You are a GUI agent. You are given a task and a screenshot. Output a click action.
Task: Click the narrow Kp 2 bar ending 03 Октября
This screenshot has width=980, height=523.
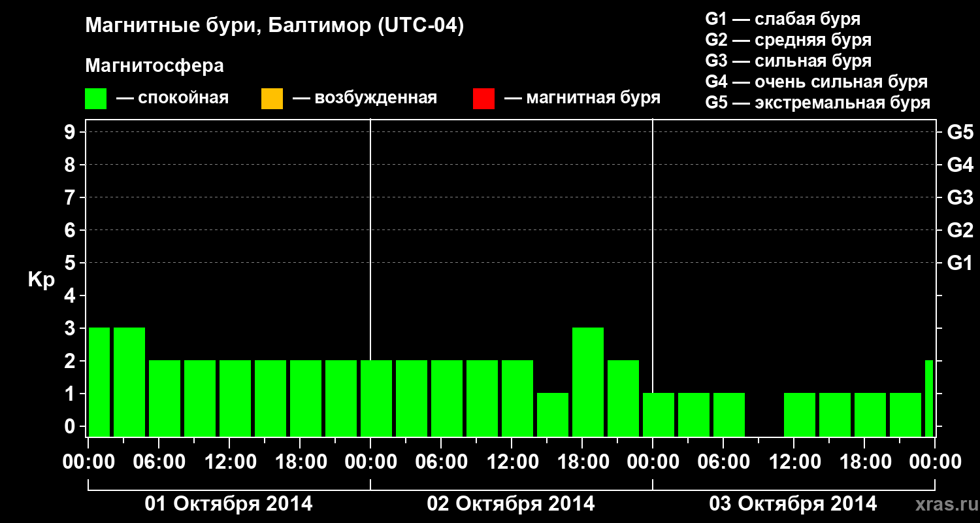[929, 398]
